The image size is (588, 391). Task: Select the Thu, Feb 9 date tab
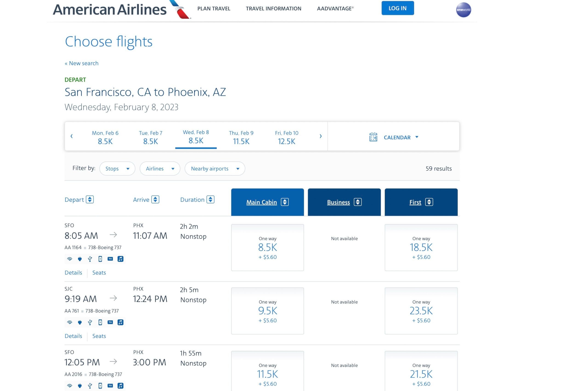[241, 137]
